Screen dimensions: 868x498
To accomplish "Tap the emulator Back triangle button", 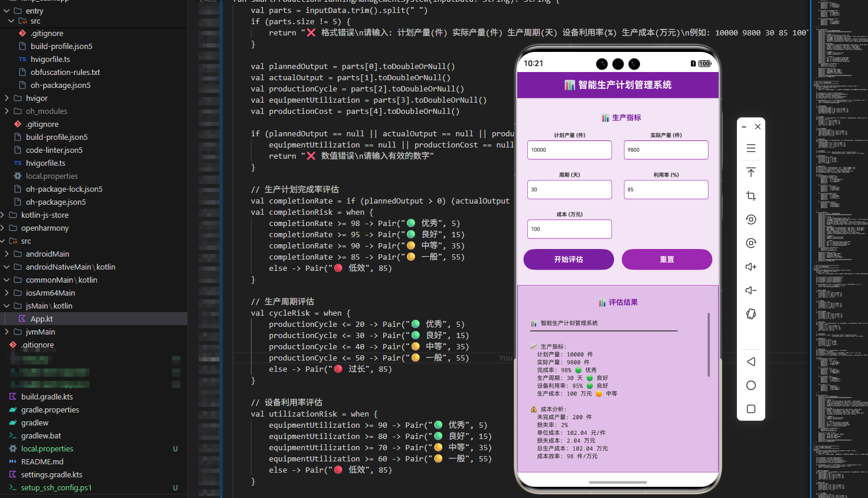I will pyautogui.click(x=751, y=362).
